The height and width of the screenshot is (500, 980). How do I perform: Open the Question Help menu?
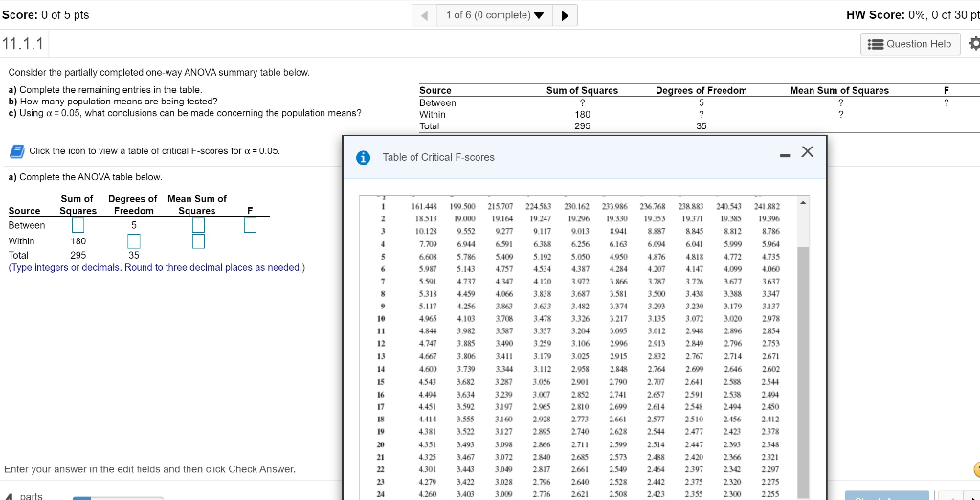(x=909, y=44)
